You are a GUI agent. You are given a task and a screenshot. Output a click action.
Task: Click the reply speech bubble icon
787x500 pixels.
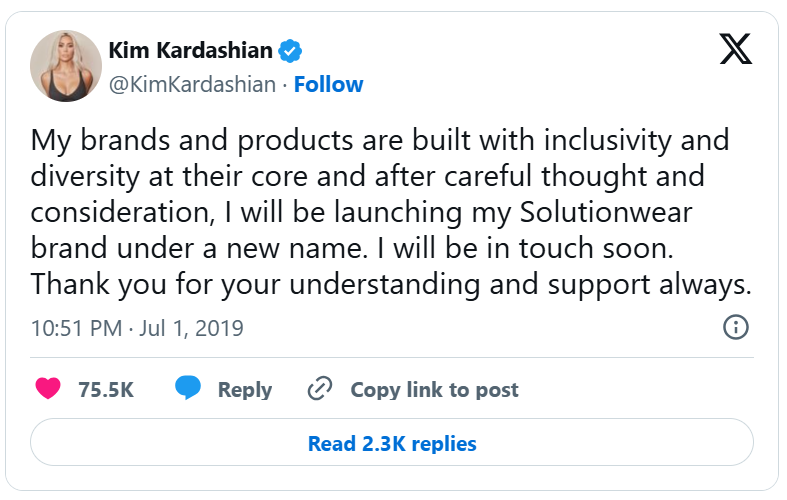tap(188, 389)
